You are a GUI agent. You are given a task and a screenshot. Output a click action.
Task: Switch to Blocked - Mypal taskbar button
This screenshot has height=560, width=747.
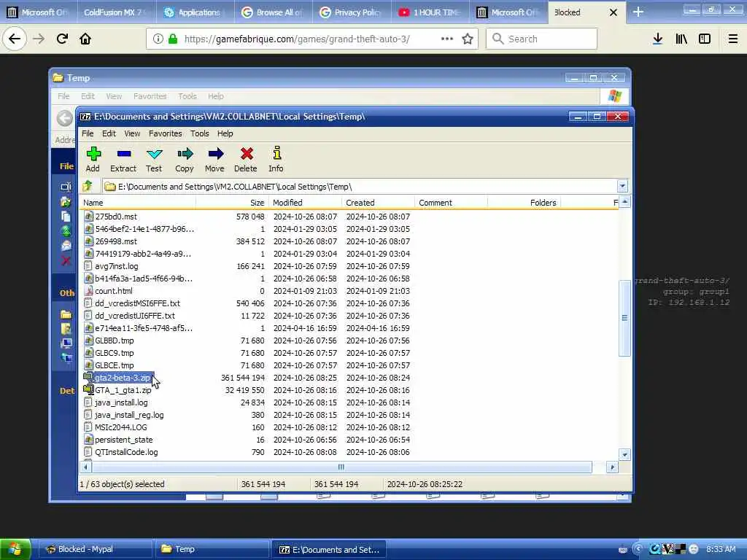[x=96, y=549]
